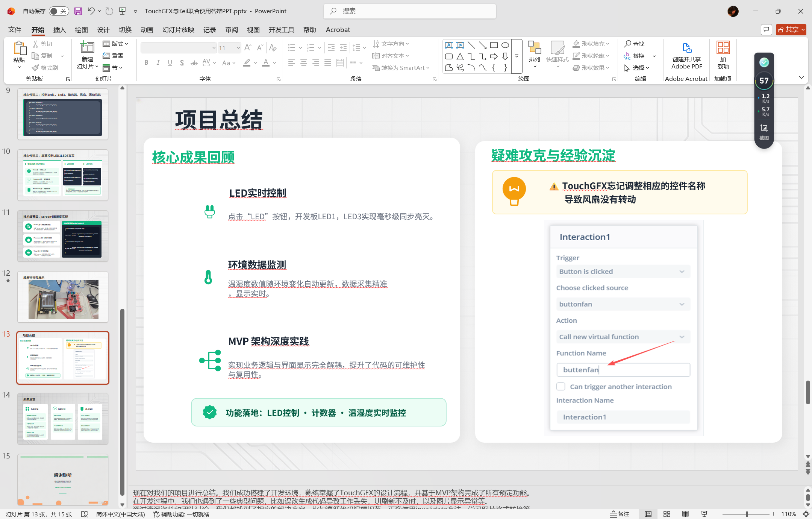
Task: Click the Arrange (排列) icon
Action: tap(534, 48)
